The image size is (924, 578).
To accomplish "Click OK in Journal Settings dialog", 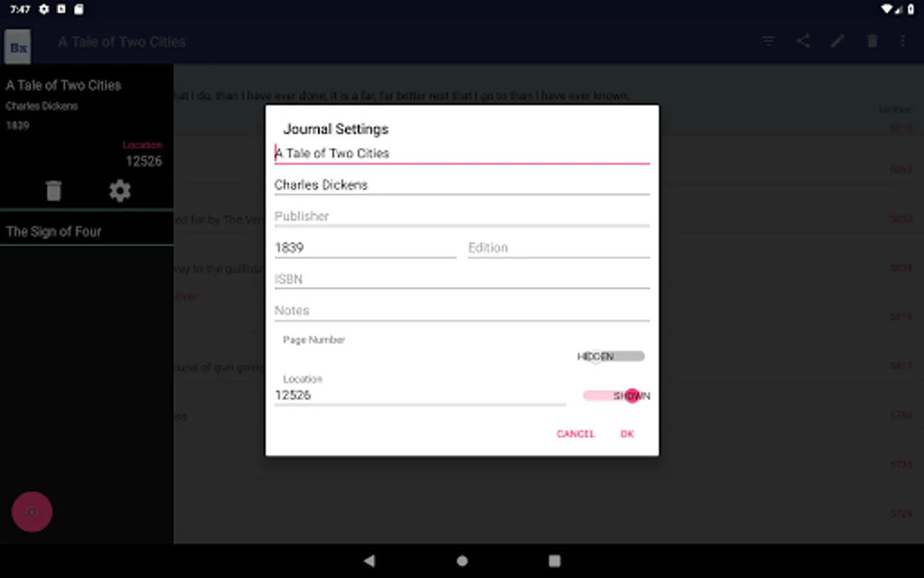I will click(627, 434).
